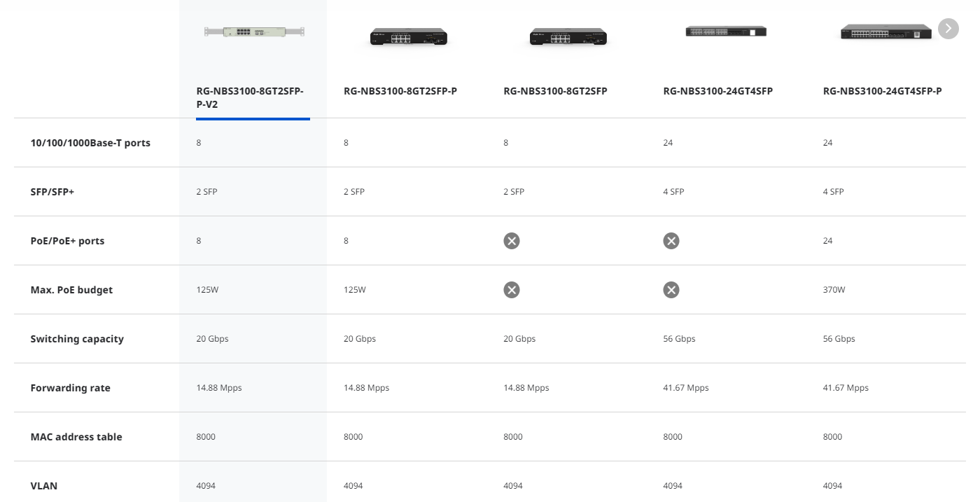Viewport: 980px width, 502px height.
Task: Select the 'Max. PoE budget' row label
Action: 71,290
